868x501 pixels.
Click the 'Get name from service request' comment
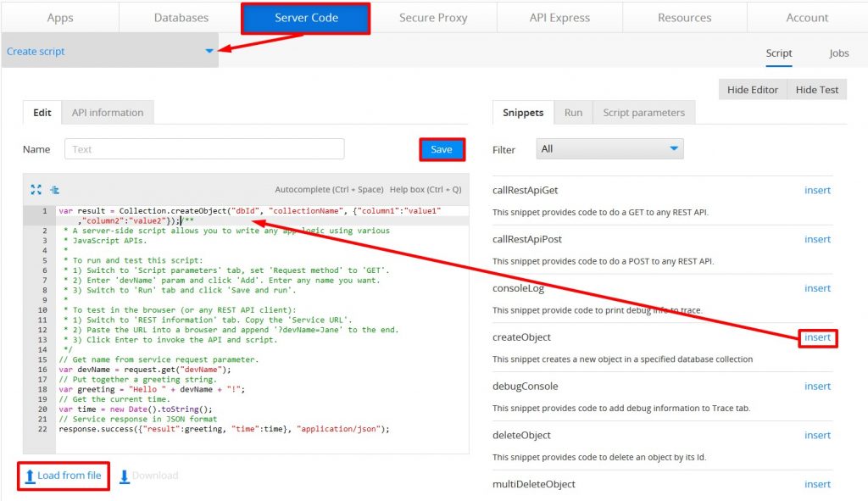[159, 359]
